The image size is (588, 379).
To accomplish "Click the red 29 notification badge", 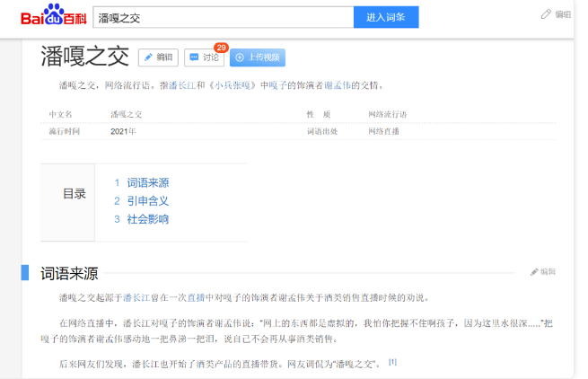I will (x=221, y=48).
